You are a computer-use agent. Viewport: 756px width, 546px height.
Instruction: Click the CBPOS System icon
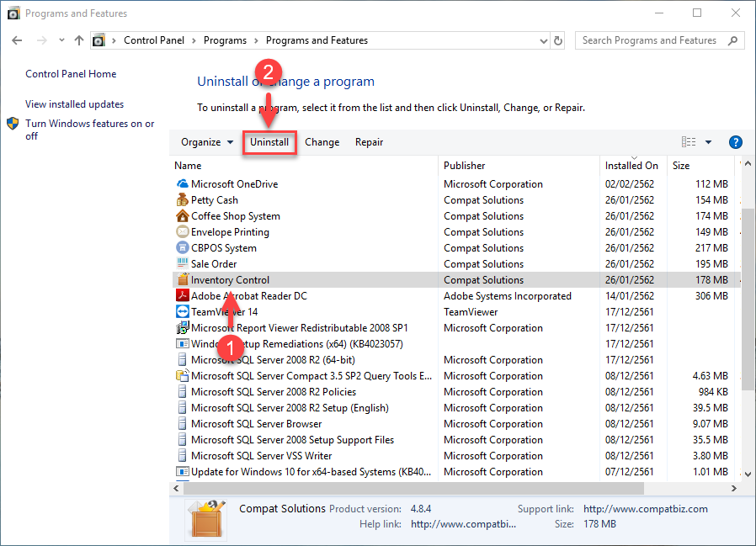click(x=182, y=247)
